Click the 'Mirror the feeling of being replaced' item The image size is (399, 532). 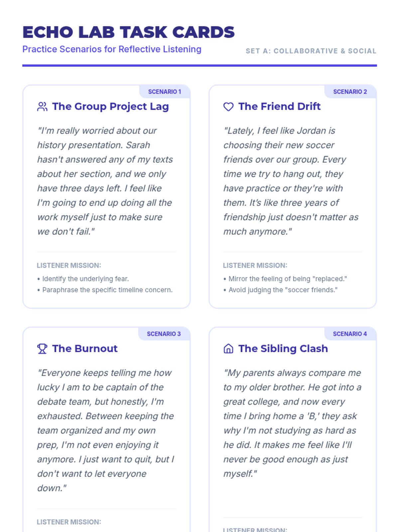285,279
